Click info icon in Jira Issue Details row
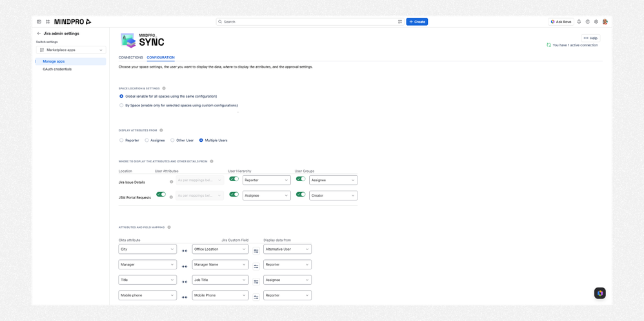Screen dimensions: 644x321 171,181
